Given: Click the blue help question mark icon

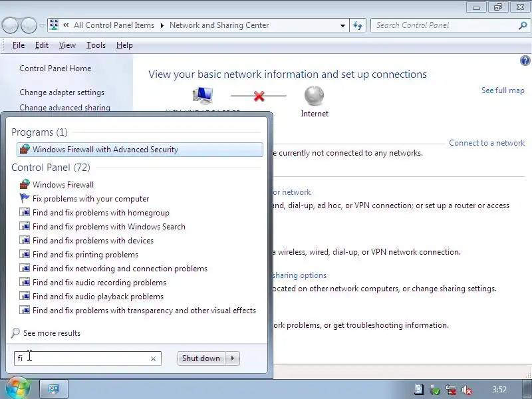Looking at the screenshot, I should (x=525, y=61).
